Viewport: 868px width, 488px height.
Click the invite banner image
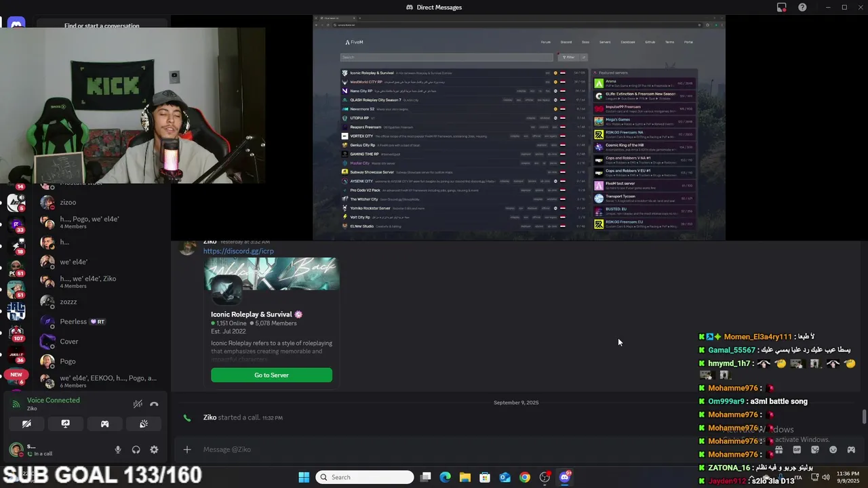(x=271, y=274)
